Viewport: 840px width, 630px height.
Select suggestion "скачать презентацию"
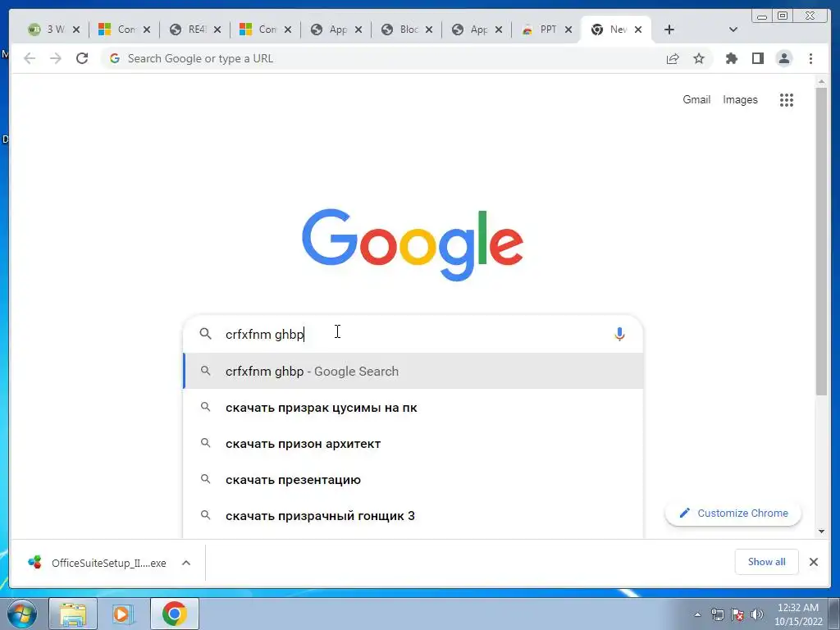413,479
